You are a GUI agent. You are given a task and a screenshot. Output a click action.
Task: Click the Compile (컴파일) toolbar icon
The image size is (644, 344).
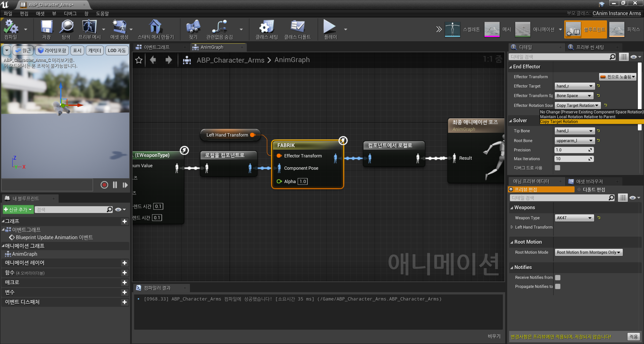(11, 27)
